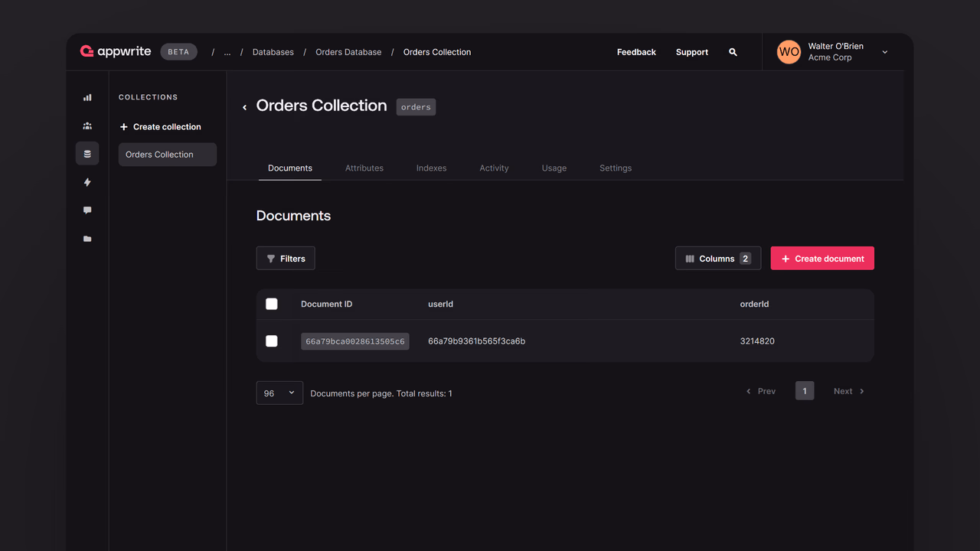Viewport: 980px width, 551px height.
Task: Open the Databases breadcrumb
Action: click(273, 52)
